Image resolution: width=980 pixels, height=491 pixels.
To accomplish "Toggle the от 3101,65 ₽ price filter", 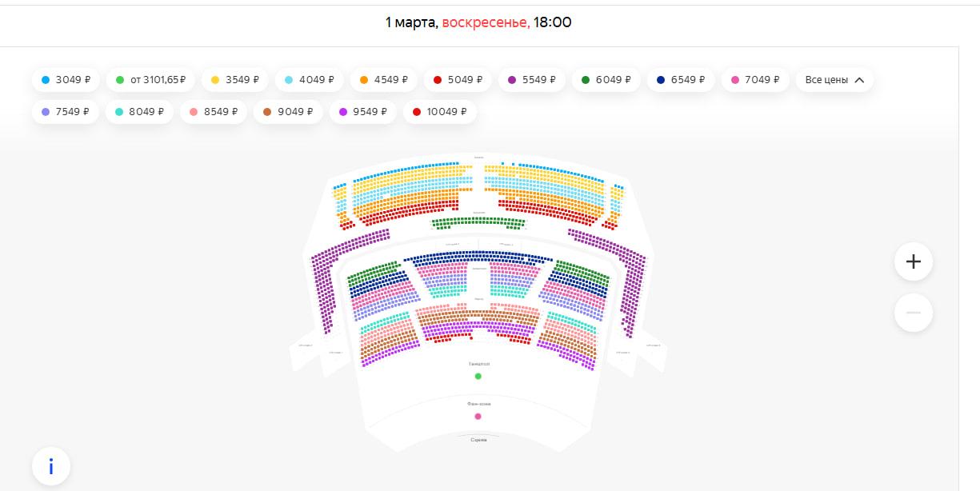I will [x=150, y=80].
